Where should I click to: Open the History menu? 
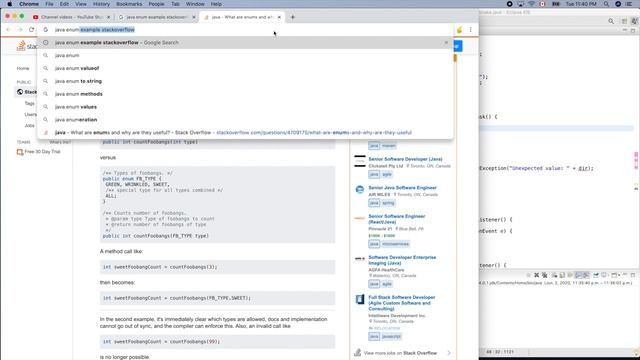coord(101,4)
